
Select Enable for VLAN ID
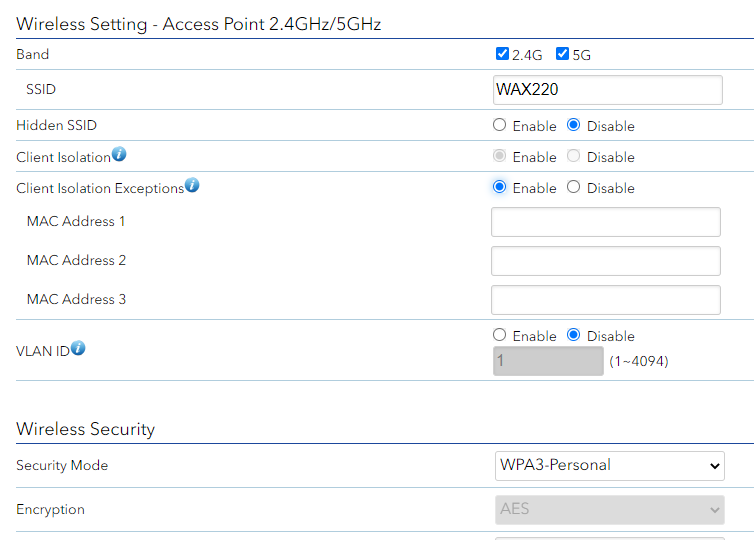coord(500,335)
